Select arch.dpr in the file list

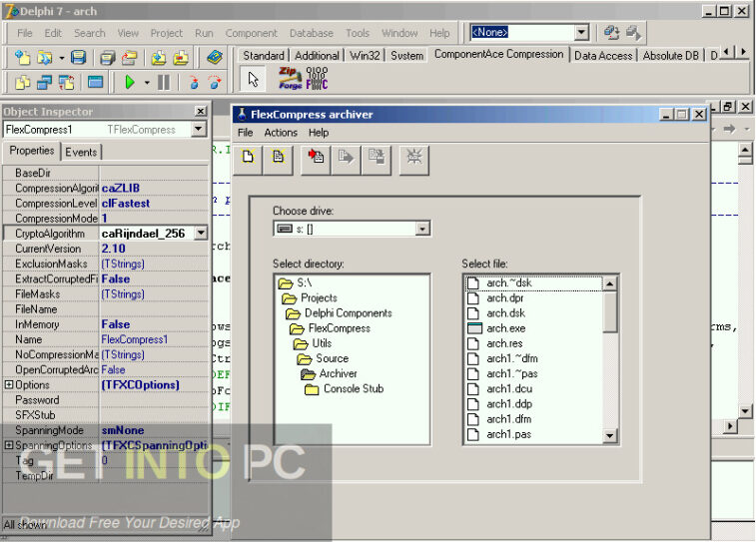[x=504, y=297]
